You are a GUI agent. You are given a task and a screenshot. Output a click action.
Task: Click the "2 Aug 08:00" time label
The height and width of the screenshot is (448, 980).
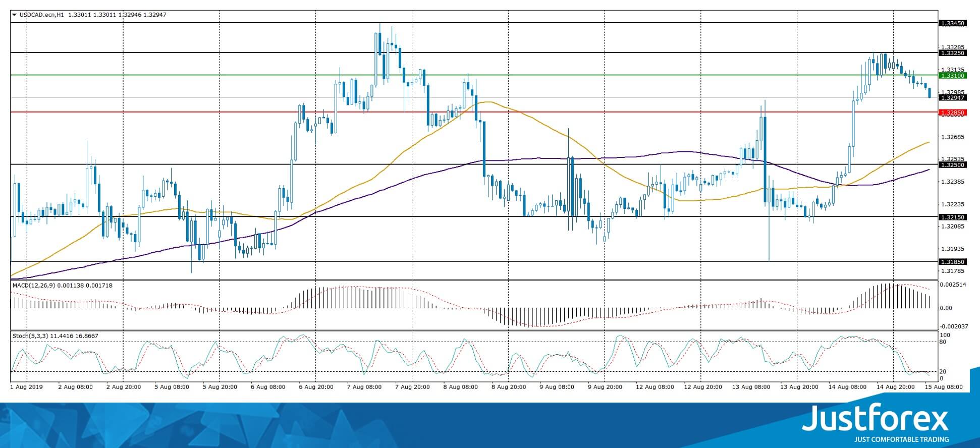coord(76,387)
